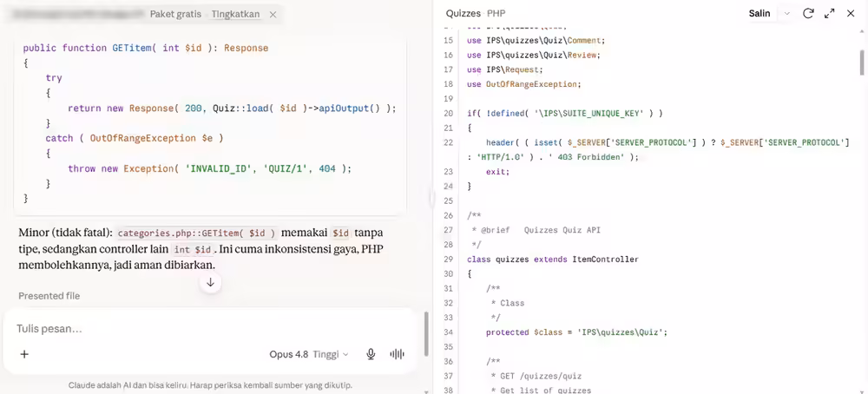The image size is (868, 394).
Task: Click the inline code int $id
Action: (x=192, y=250)
